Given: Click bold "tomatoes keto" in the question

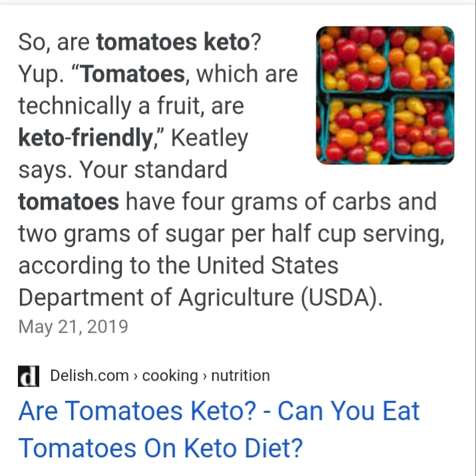Looking at the screenshot, I should [x=173, y=43].
